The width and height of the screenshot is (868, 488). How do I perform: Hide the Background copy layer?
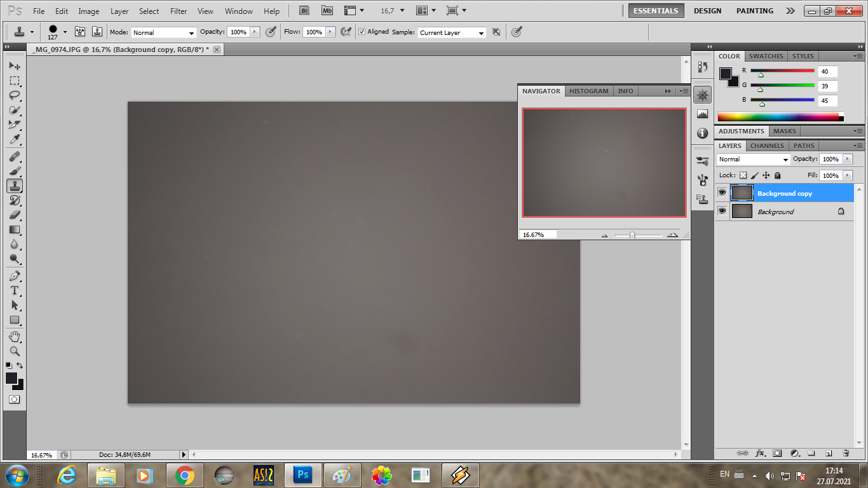(722, 193)
